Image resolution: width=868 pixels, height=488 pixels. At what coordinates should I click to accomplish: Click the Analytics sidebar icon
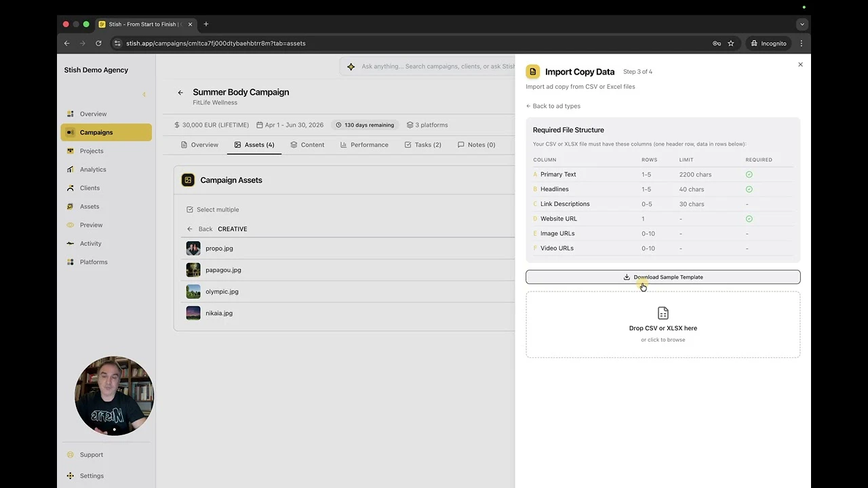pos(71,169)
